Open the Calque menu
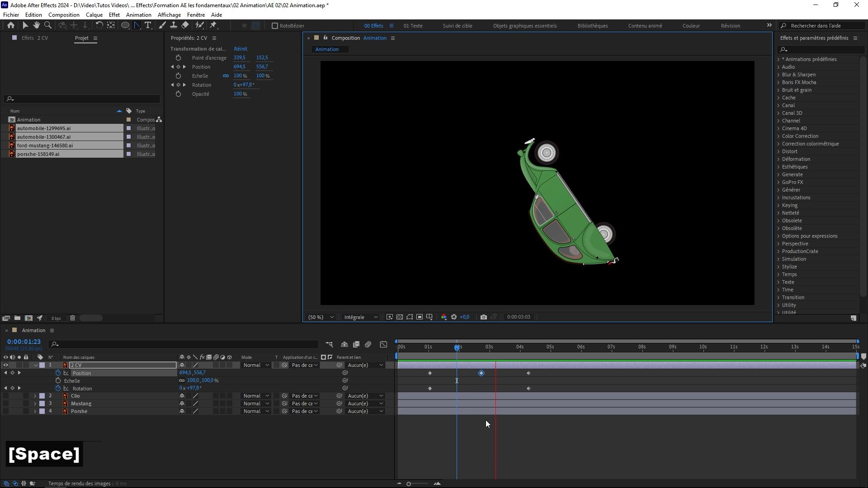The image size is (868, 488). (x=94, y=15)
